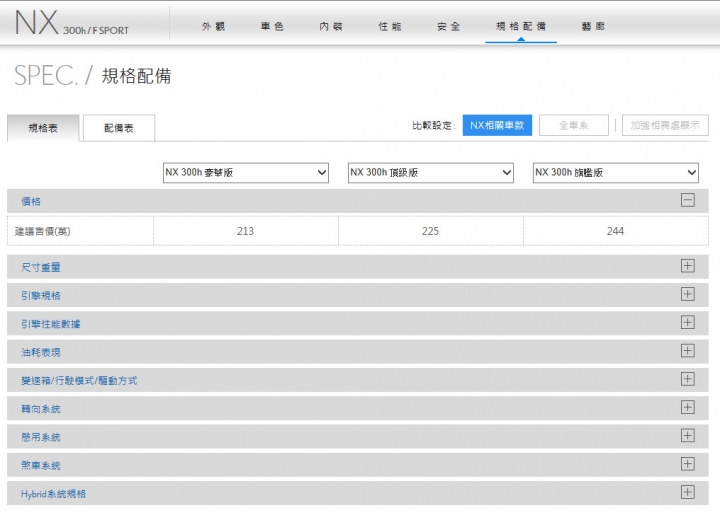Click the price value 213
This screenshot has width=720, height=515.
coord(245,231)
